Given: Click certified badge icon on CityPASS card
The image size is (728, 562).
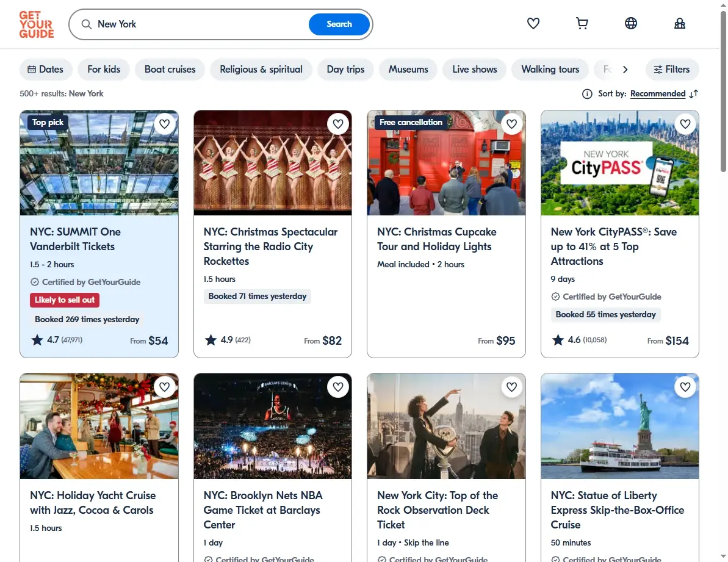Looking at the screenshot, I should pos(555,297).
